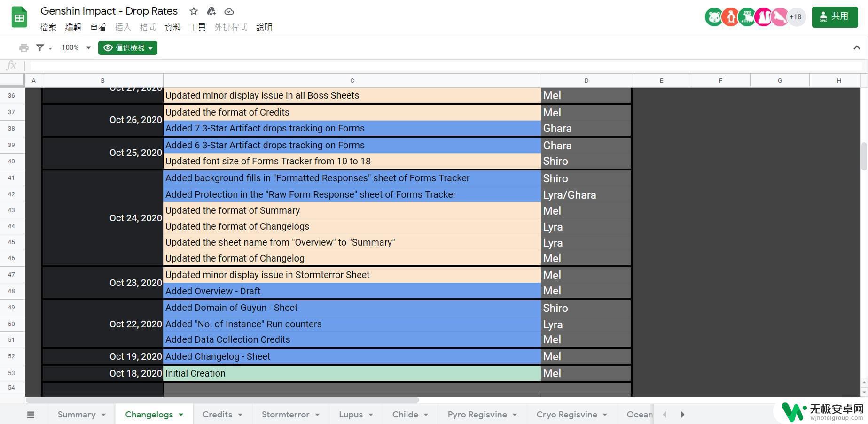Select the "Lyra/Ghara" author cell

(x=586, y=194)
